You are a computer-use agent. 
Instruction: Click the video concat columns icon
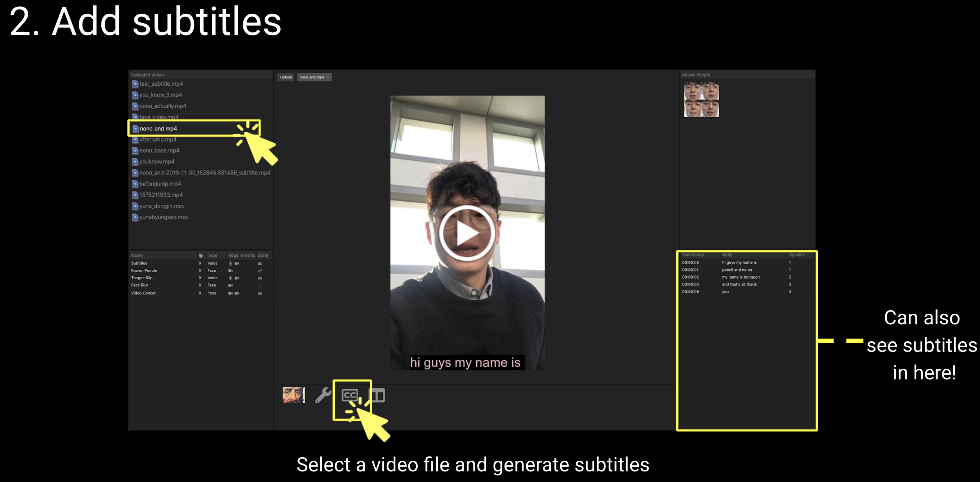(x=377, y=395)
